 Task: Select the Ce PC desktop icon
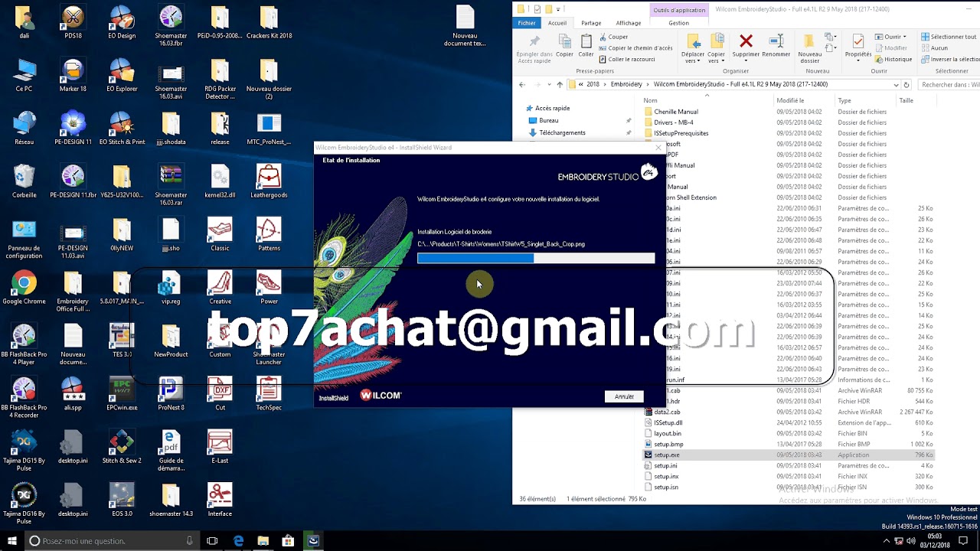coord(24,76)
